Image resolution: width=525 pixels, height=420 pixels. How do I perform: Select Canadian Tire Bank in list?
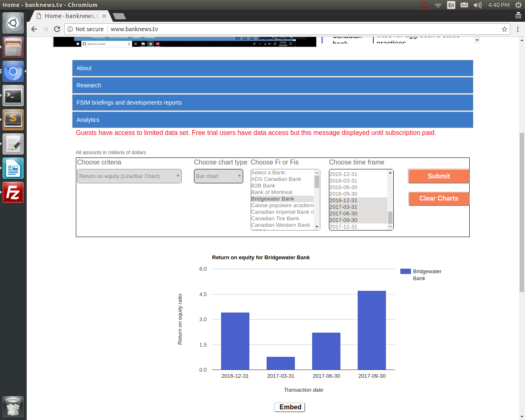[x=275, y=219]
